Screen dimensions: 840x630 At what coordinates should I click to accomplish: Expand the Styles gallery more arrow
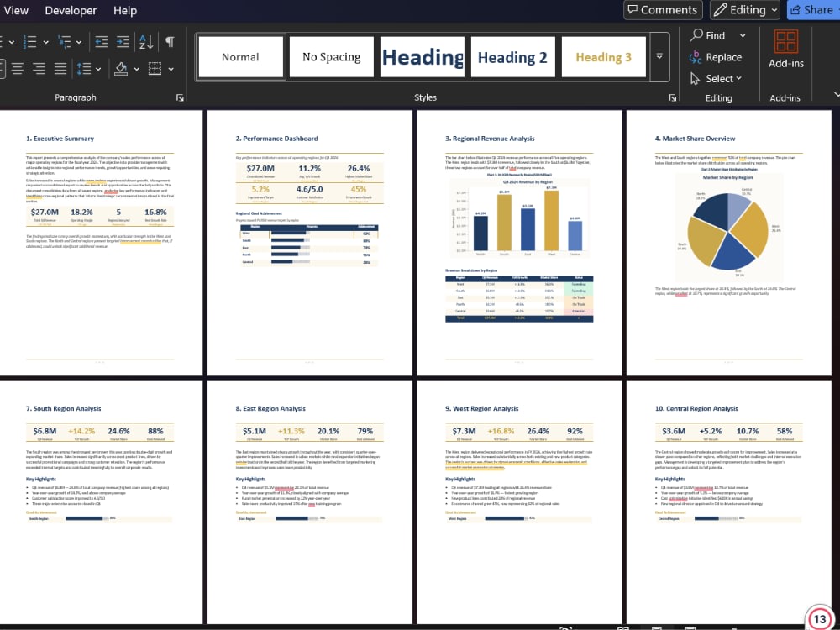click(659, 56)
